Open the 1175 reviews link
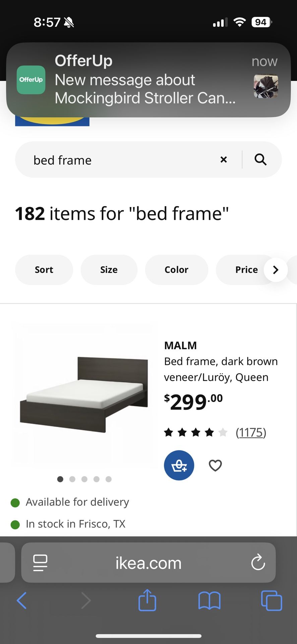Screen dimensions: 297x644 pyautogui.click(x=251, y=432)
